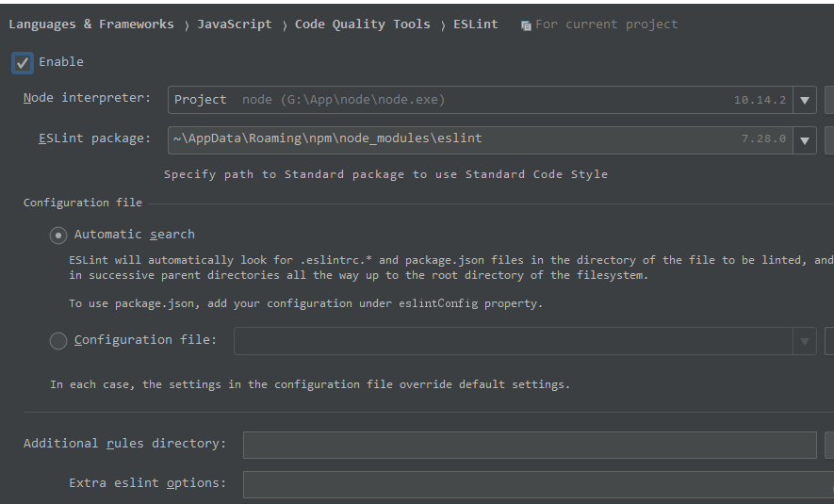
Task: Click the Extra eslint options field
Action: 538,484
